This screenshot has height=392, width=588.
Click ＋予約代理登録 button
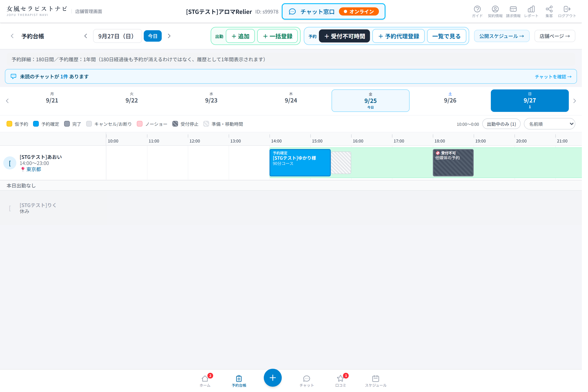[x=402, y=37]
